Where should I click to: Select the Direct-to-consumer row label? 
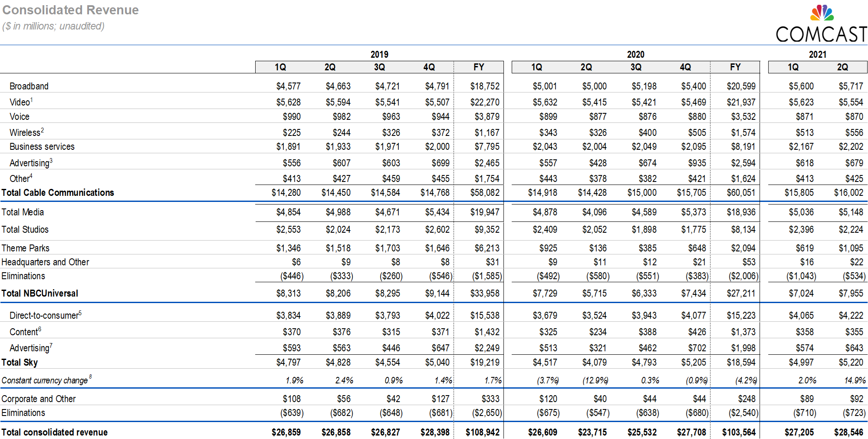[x=44, y=316]
